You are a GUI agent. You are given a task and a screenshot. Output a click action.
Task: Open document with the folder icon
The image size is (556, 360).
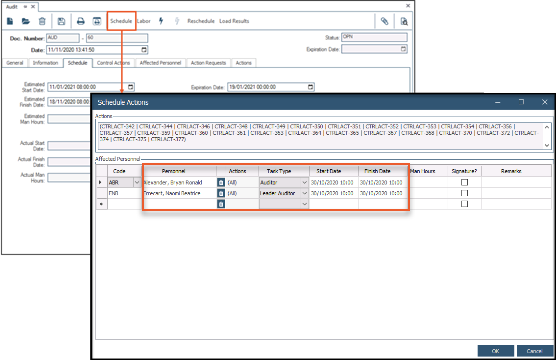(26, 21)
